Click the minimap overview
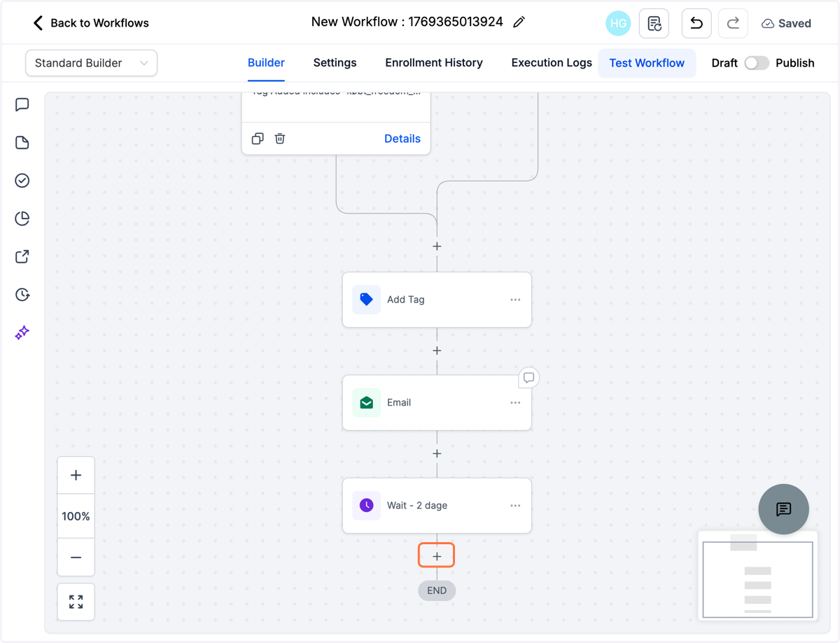 tap(757, 576)
